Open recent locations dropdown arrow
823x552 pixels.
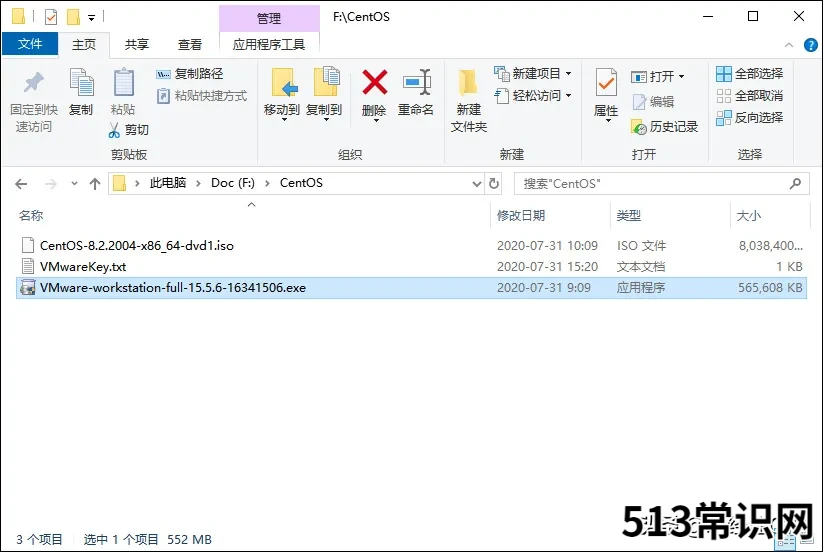click(x=74, y=184)
